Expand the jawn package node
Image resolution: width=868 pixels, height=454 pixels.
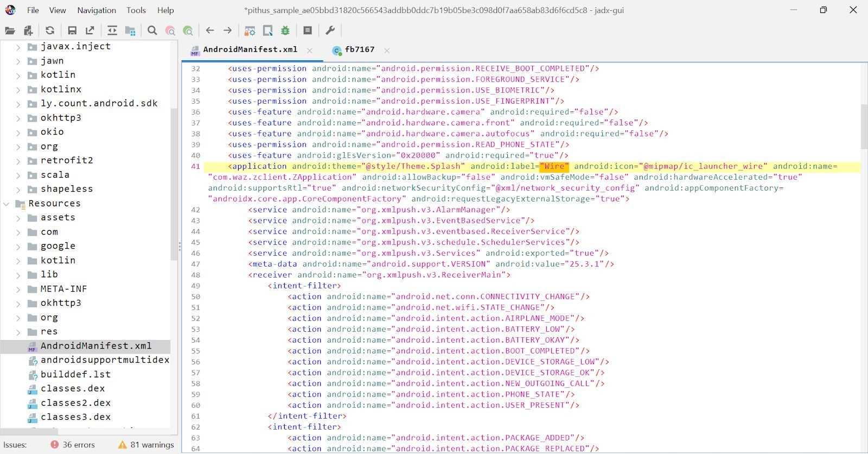18,61
